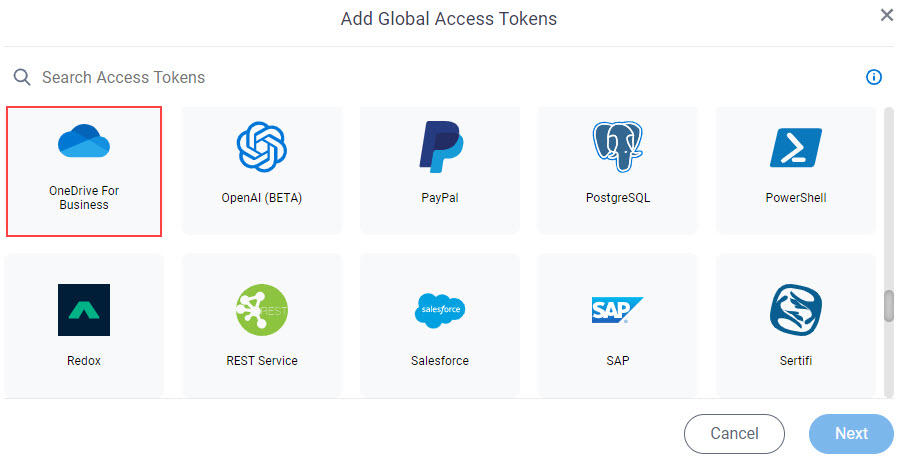Select the Sertifi logo icon

point(796,310)
